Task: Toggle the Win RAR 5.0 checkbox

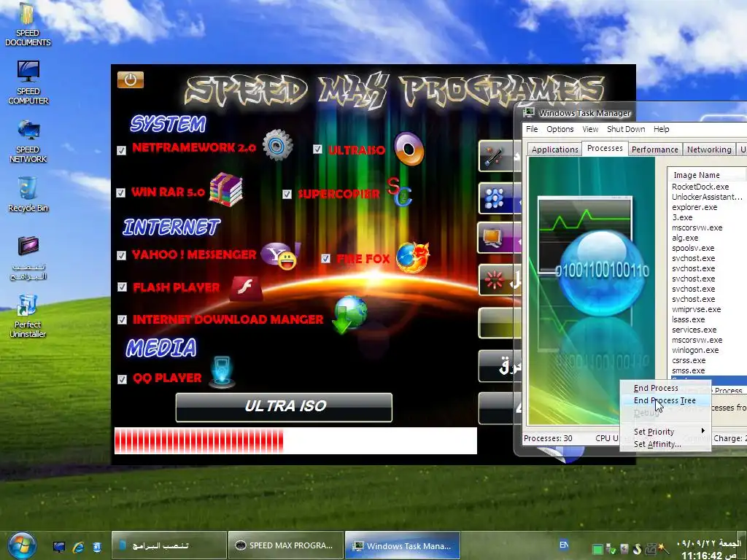Action: [x=121, y=192]
